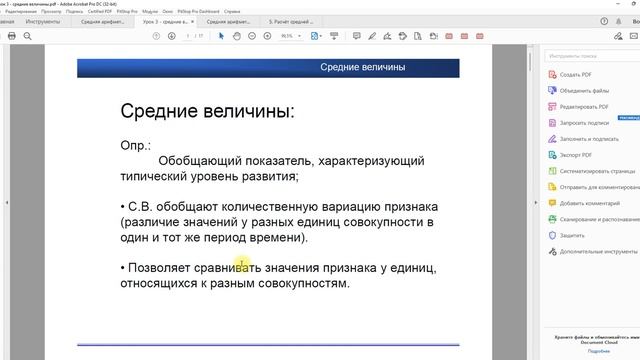Open the Find text magnifier tool
Image resolution: width=640 pixels, height=360 pixels.
[27, 36]
